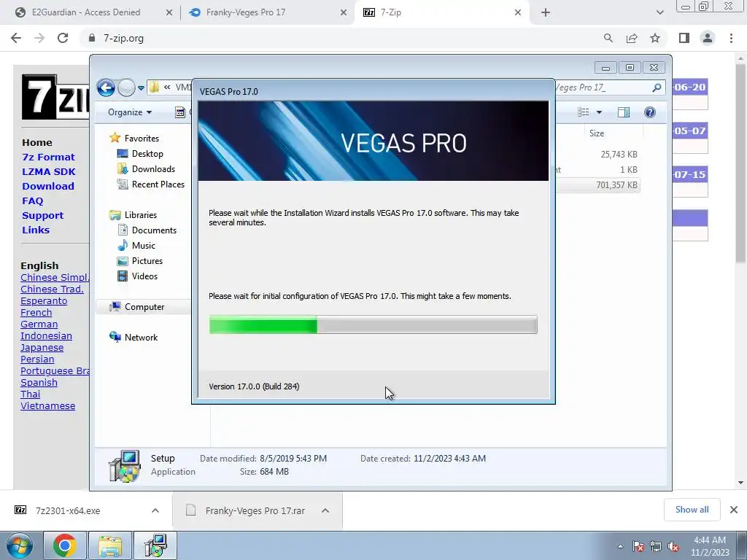This screenshot has width=747, height=560.
Task: Open the 7z Format link
Action: 49,157
